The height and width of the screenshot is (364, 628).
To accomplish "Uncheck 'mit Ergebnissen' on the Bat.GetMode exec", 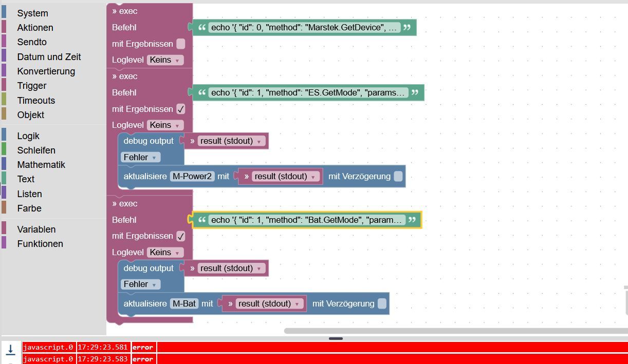I will pos(181,236).
